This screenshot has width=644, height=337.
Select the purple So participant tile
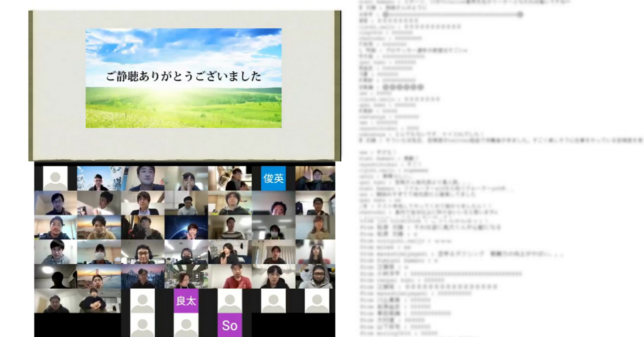[230, 325]
